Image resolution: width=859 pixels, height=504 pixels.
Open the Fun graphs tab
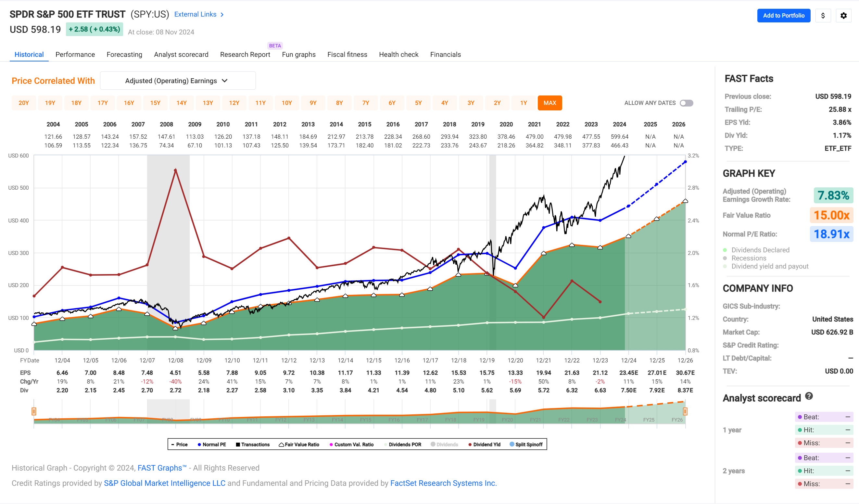pos(298,55)
